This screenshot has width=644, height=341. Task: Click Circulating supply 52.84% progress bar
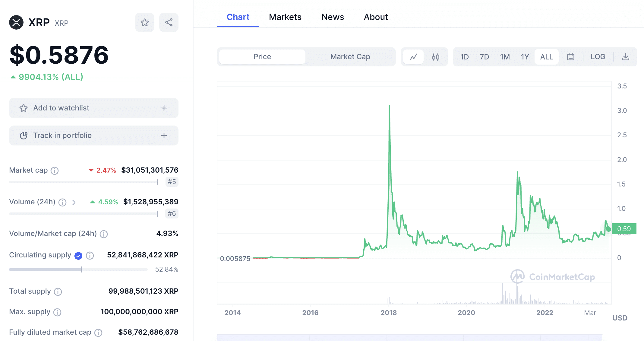point(78,269)
